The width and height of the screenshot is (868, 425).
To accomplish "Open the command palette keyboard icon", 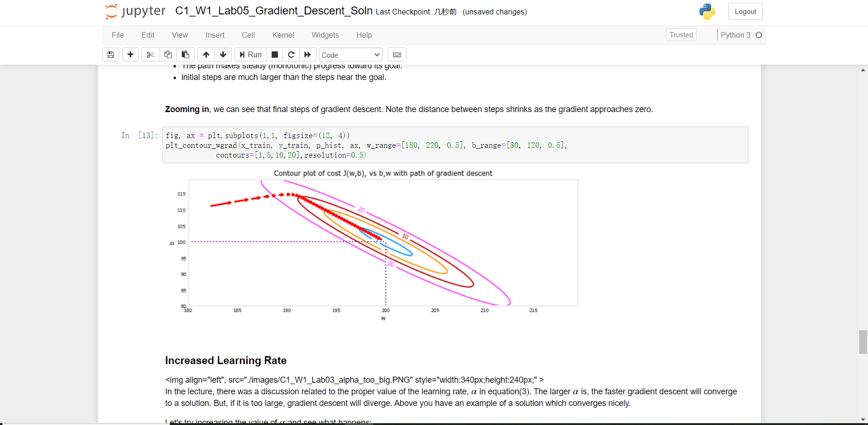I will click(397, 54).
